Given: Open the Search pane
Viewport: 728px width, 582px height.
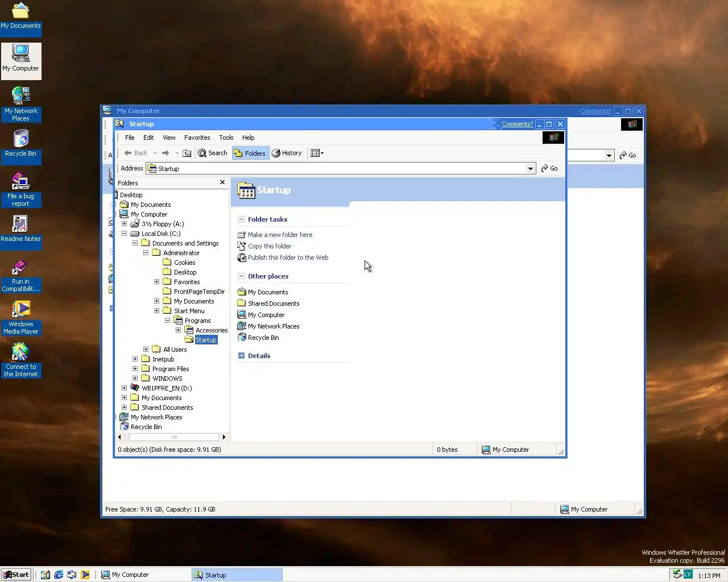Looking at the screenshot, I should (212, 153).
